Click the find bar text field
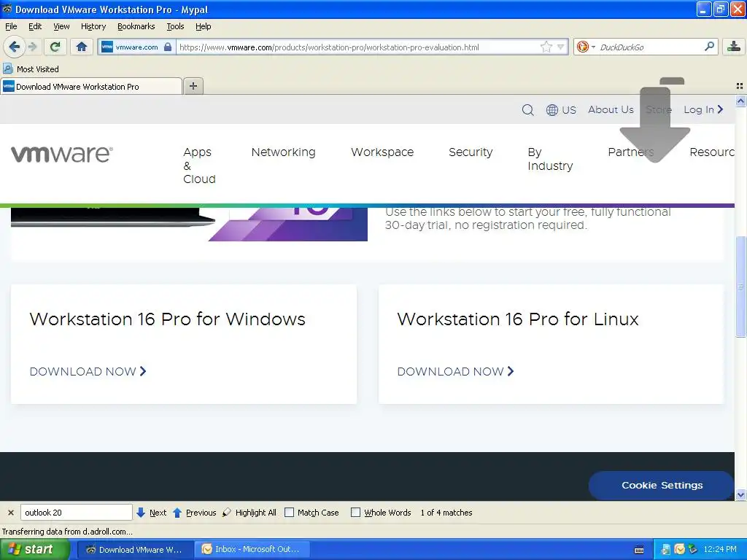Image resolution: width=747 pixels, height=560 pixels. (76, 513)
